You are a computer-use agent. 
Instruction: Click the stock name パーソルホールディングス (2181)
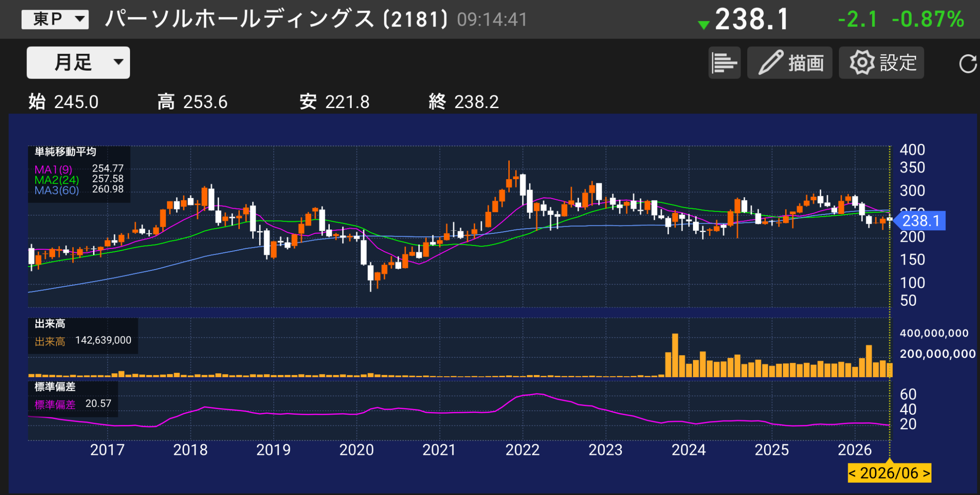tap(276, 19)
